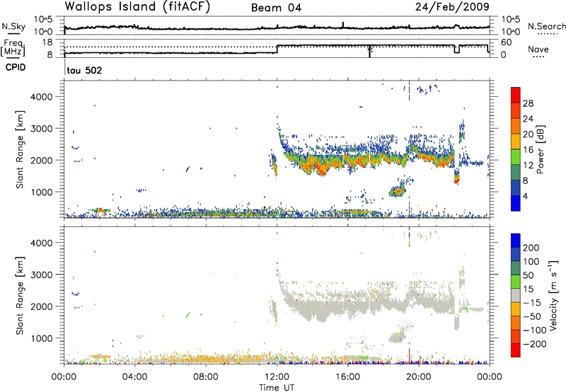
Task: Click the '60' Nave axis tick
Action: (x=506, y=42)
